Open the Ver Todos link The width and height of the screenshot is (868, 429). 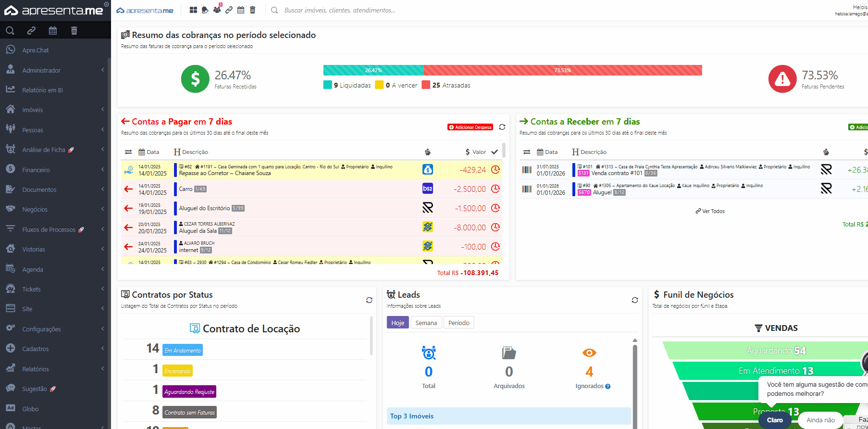[x=710, y=211]
